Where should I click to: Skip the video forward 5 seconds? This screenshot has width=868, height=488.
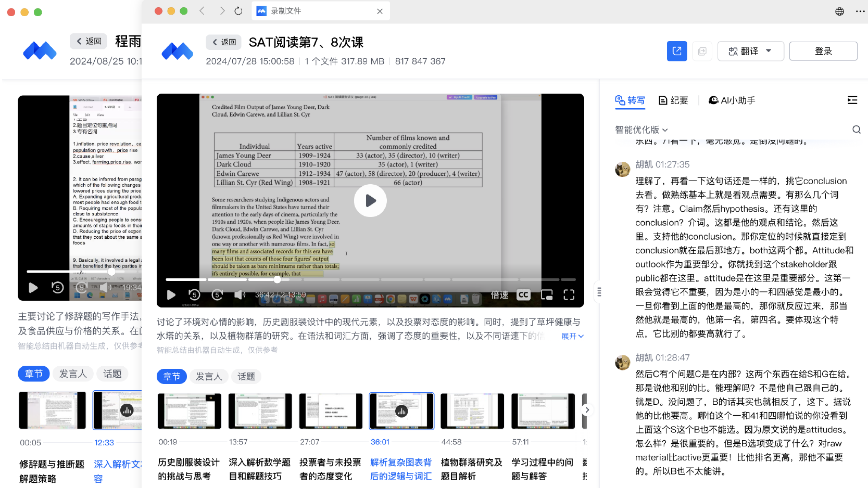(217, 294)
